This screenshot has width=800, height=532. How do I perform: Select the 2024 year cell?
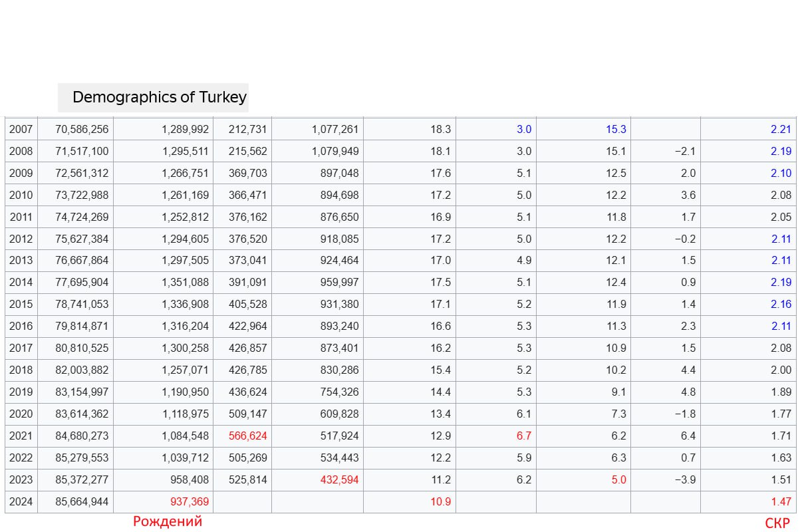click(21, 501)
